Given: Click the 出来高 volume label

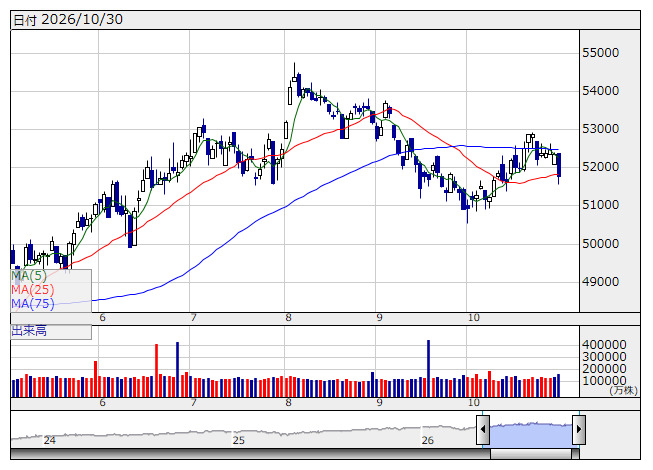Looking at the screenshot, I should tap(29, 331).
